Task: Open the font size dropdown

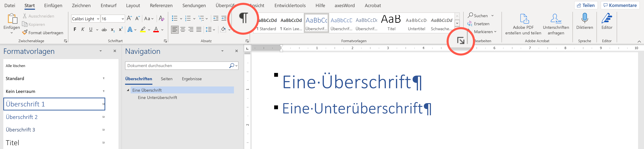Action: point(122,19)
